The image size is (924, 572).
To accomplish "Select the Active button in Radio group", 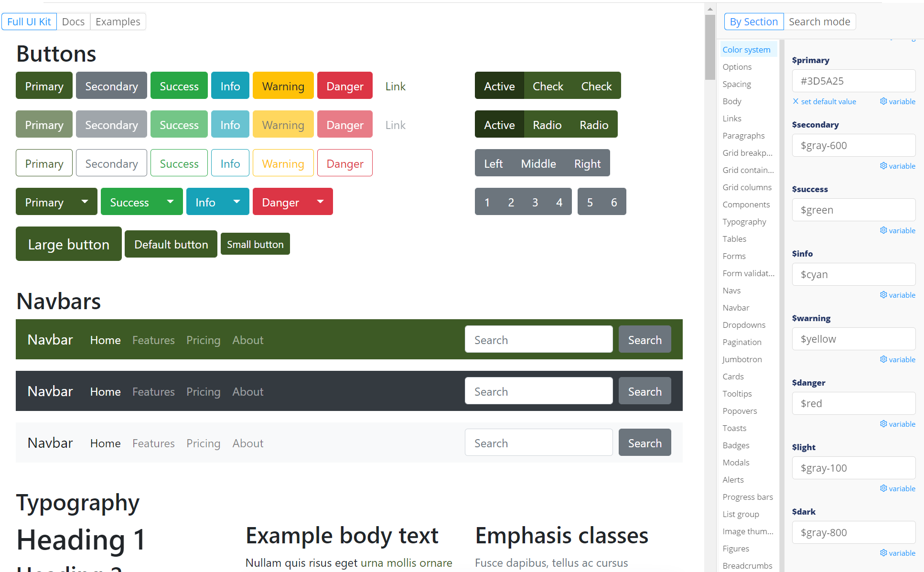I will [x=499, y=124].
